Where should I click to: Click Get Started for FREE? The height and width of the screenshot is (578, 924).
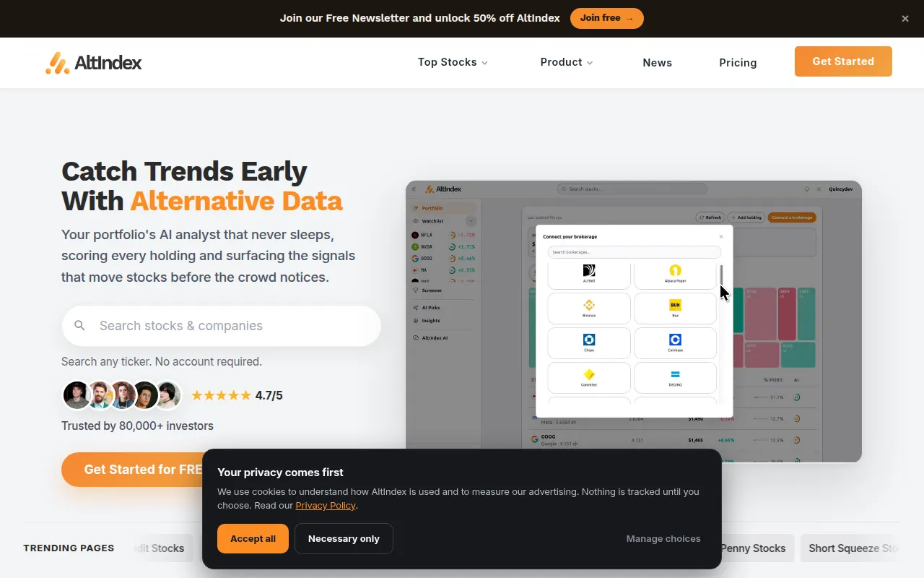tap(133, 470)
